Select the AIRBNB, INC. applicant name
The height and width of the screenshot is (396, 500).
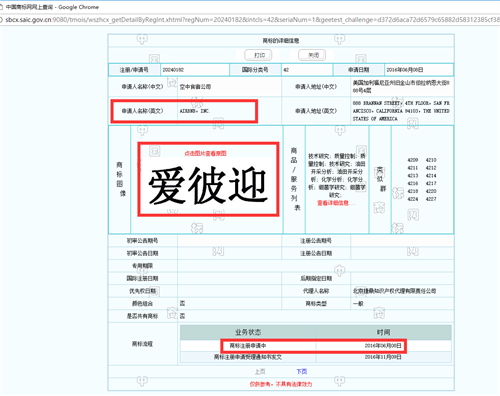[x=195, y=111]
